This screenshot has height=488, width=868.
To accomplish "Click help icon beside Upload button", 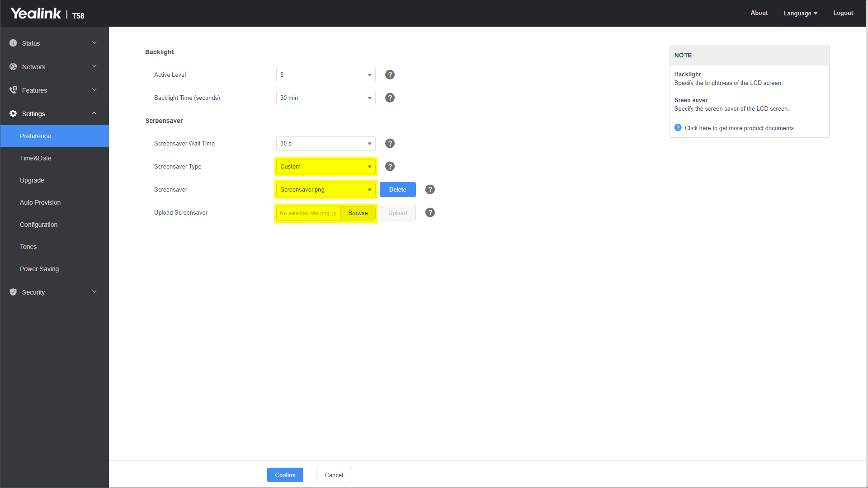I will tap(430, 213).
